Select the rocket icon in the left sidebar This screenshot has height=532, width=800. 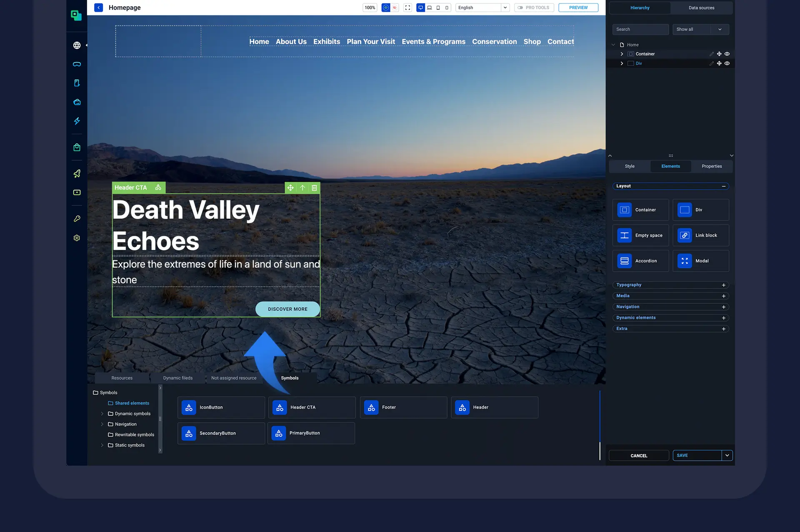[x=77, y=173]
